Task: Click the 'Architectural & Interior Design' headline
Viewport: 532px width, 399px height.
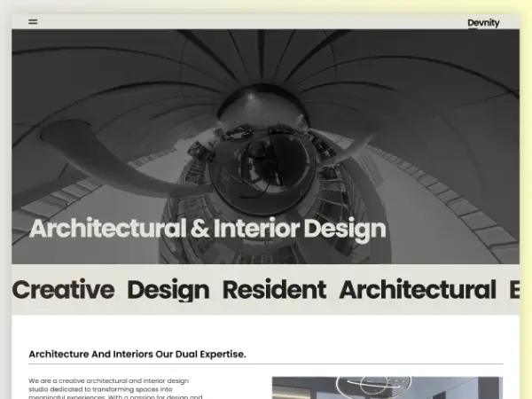Action: (x=207, y=229)
